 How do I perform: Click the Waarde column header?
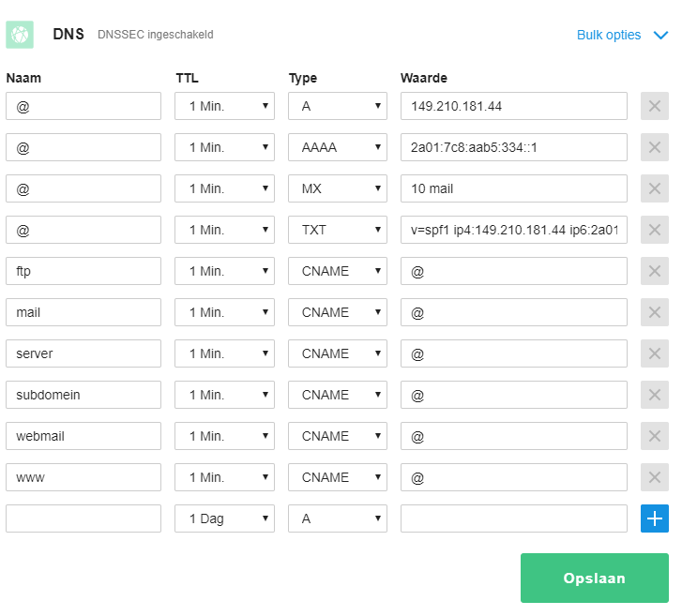pos(424,78)
